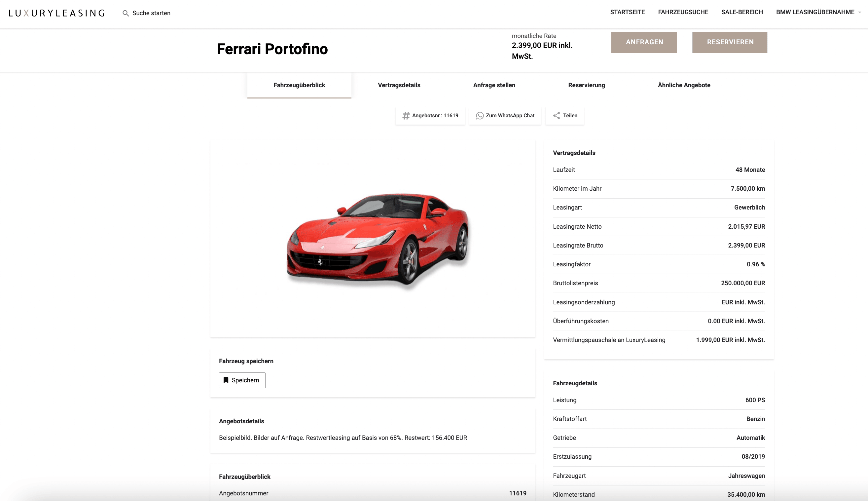
Task: Click Vermittlungspauschale value 1.999,00 EUR
Action: point(731,340)
